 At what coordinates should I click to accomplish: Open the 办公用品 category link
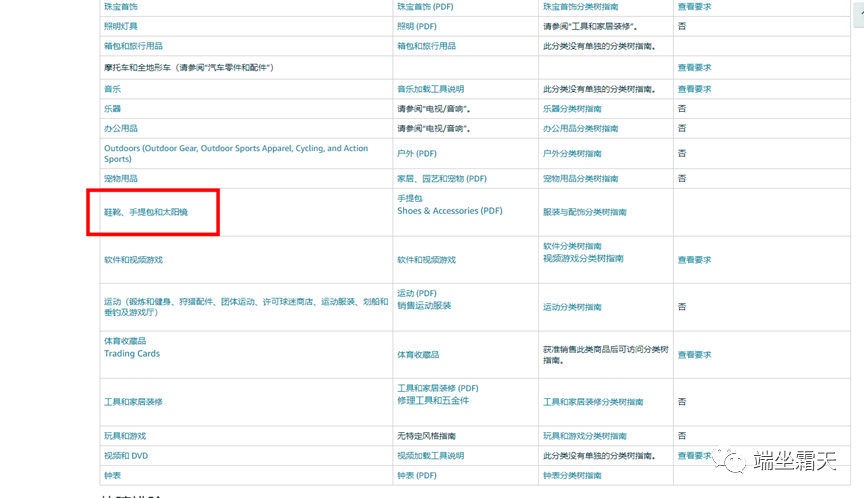tap(121, 128)
